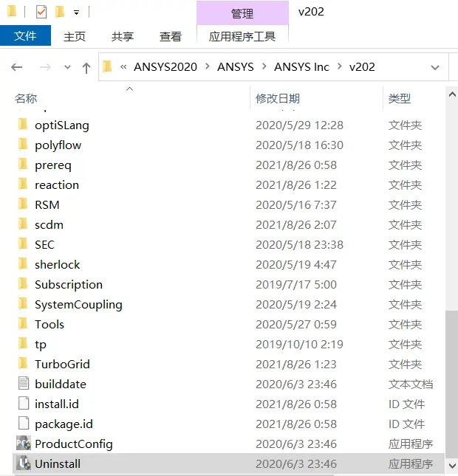Go up one folder level arrow
The height and width of the screenshot is (476, 458).
(x=86, y=68)
